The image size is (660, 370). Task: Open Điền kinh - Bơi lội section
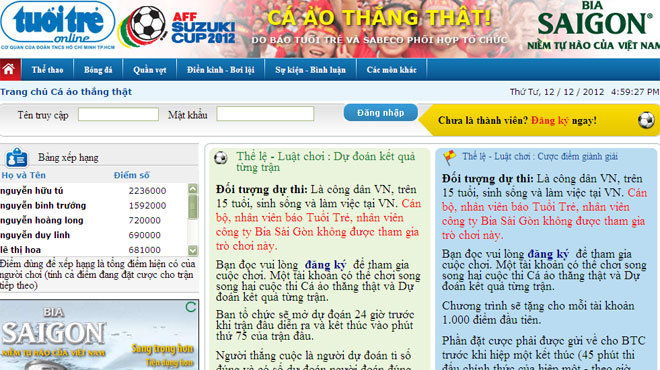point(221,70)
